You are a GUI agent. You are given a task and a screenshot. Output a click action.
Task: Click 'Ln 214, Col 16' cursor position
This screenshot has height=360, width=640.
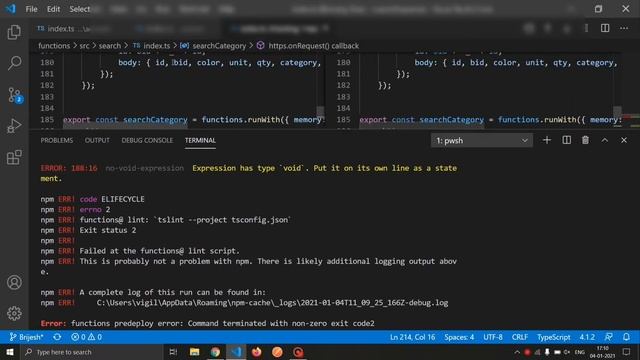pos(413,337)
